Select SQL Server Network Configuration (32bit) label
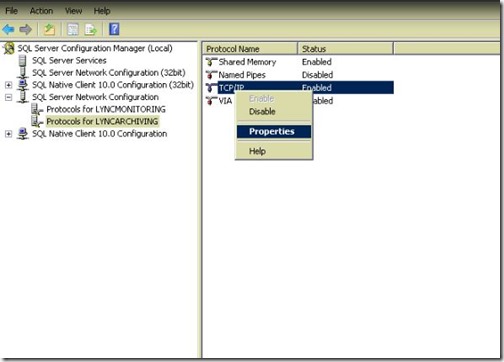 point(109,73)
